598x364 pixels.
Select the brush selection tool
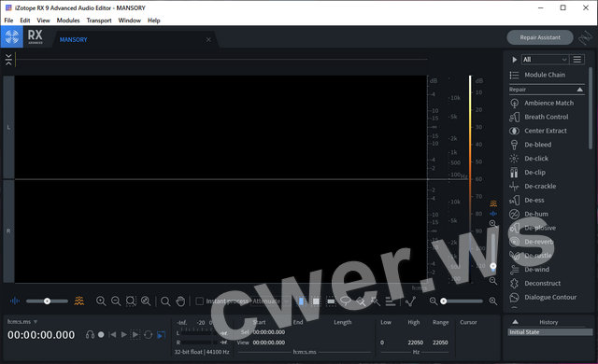pyautogui.click(x=361, y=302)
